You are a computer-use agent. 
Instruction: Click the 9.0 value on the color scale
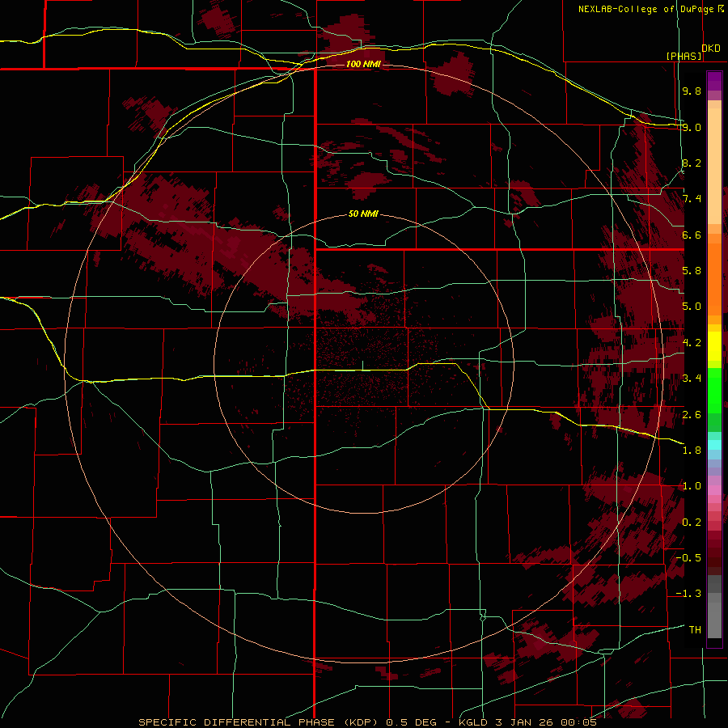[692, 127]
